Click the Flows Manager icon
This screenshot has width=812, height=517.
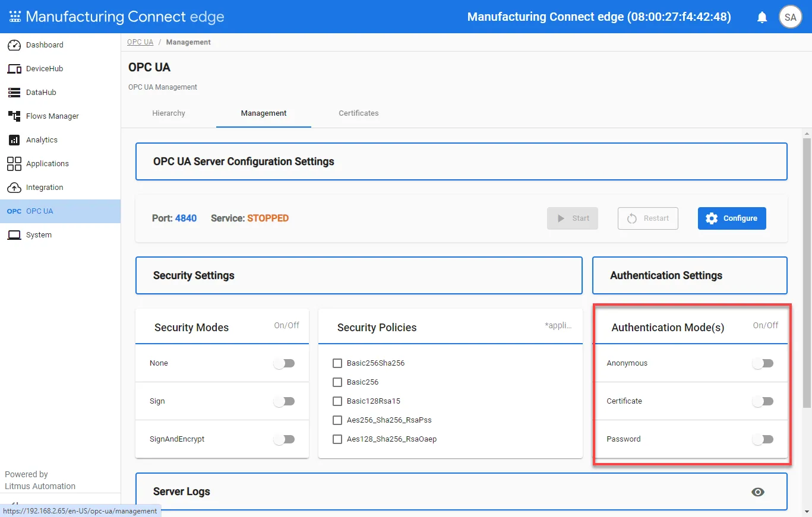click(x=14, y=116)
